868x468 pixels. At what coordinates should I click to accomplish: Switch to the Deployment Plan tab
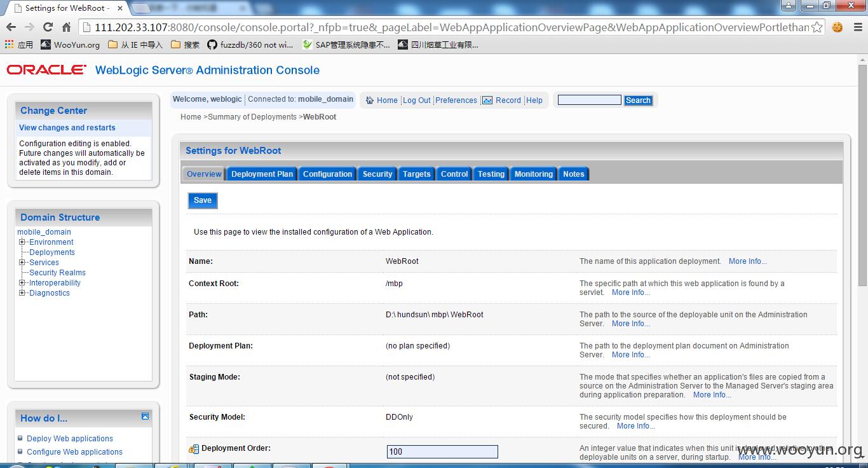coord(262,174)
